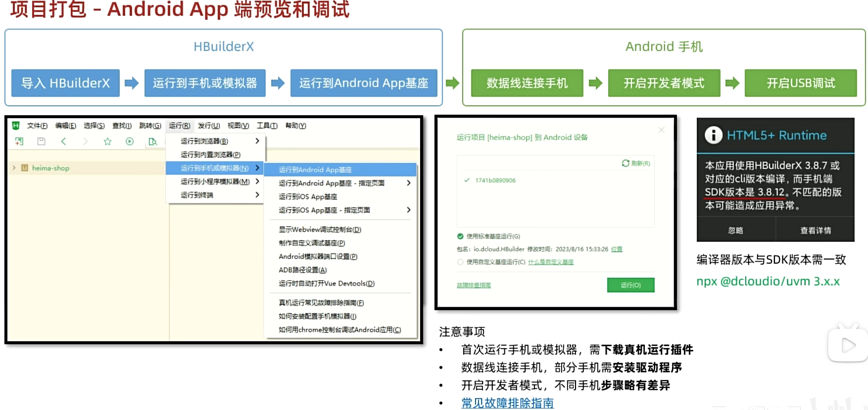
Task: Click the 刷新 refresh icon in device dialog
Action: pos(626,163)
